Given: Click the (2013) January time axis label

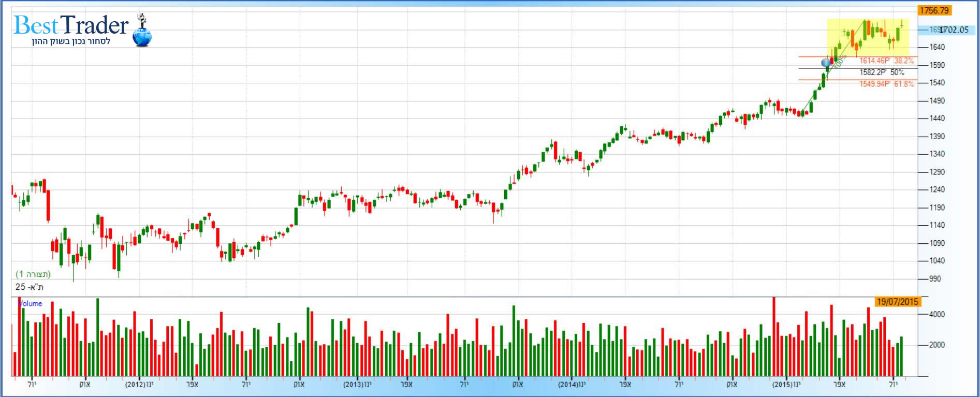Looking at the screenshot, I should 357,385.
